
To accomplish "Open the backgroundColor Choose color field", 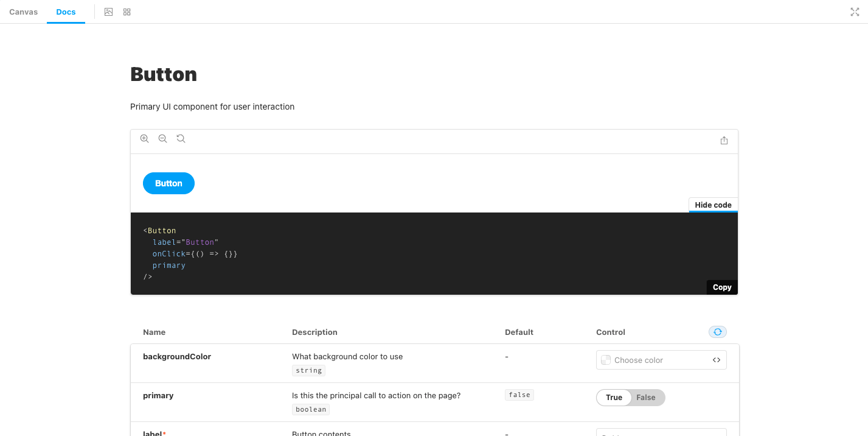I will pos(661,360).
